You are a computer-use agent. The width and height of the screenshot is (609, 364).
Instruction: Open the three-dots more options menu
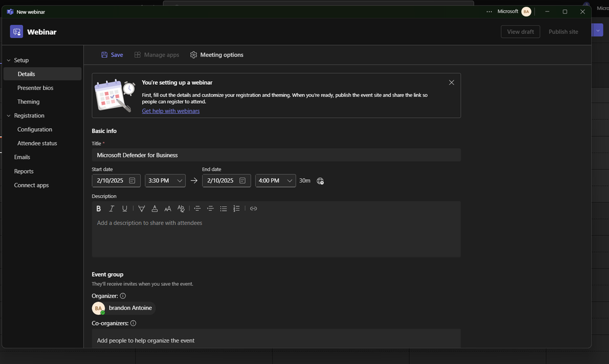[489, 12]
